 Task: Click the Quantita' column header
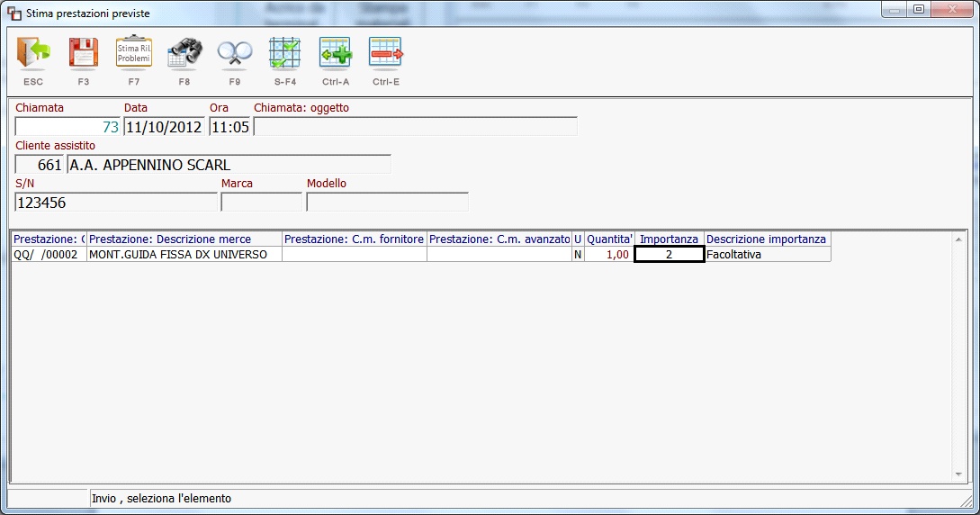(x=609, y=239)
